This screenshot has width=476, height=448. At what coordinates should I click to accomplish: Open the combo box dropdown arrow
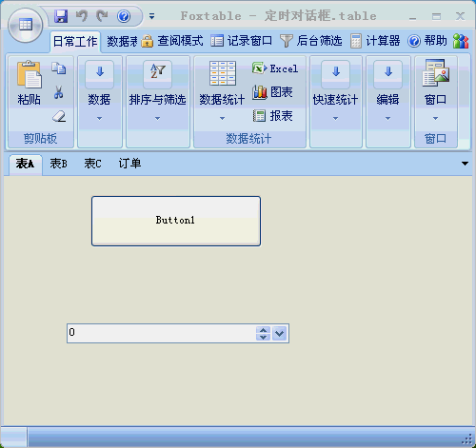279,333
